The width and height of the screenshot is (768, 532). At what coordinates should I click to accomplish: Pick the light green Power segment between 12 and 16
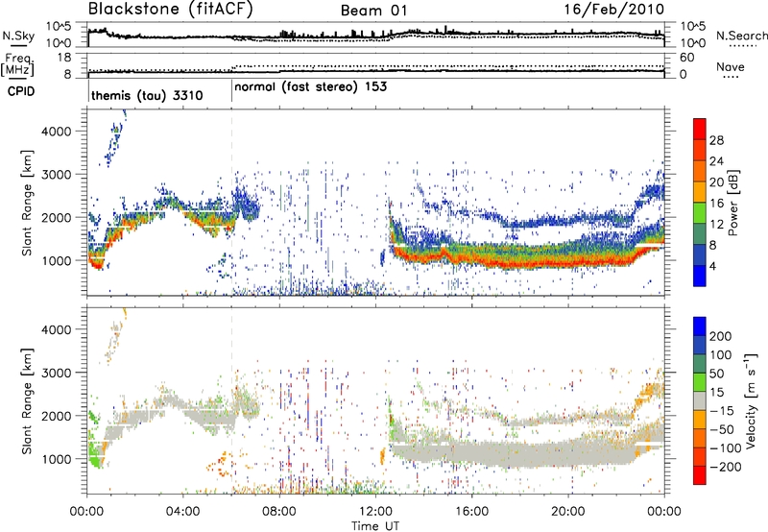(700, 213)
